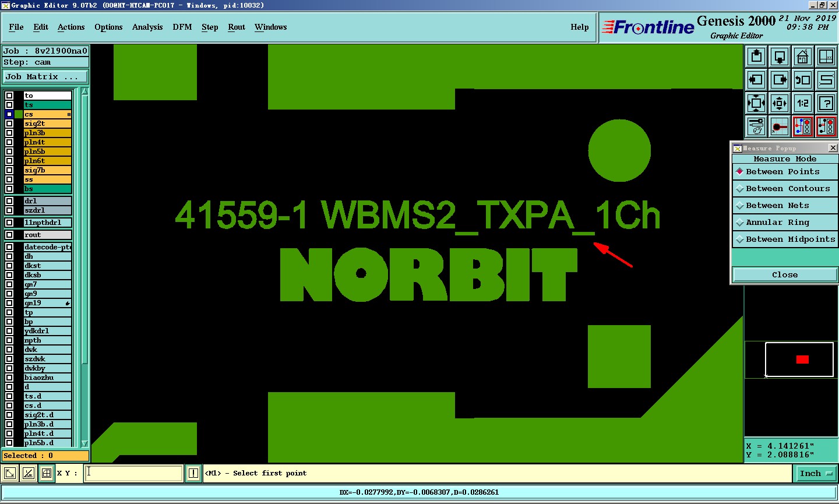
Task: Toggle the checkbox for layer pln4t
Action: pyautogui.click(x=9, y=142)
